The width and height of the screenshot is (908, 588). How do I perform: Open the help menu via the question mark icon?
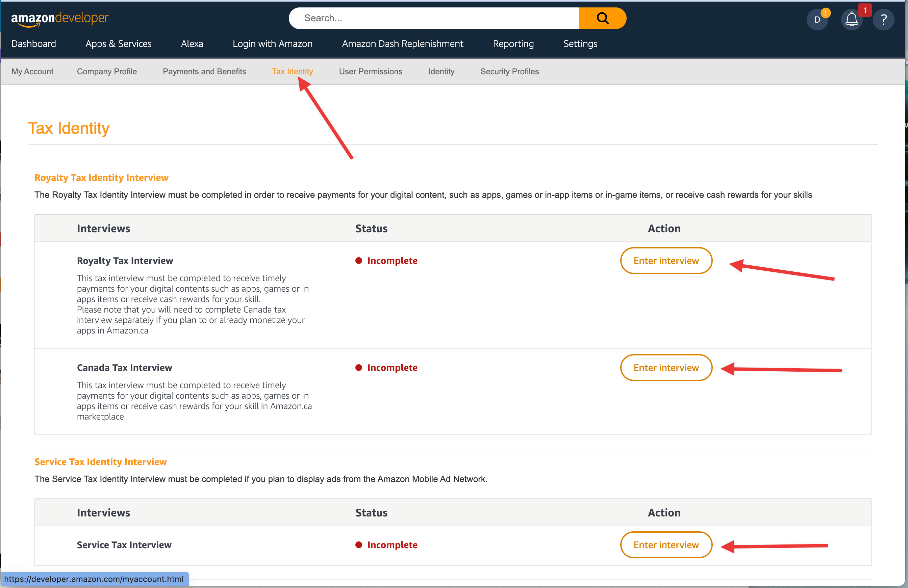(x=884, y=19)
